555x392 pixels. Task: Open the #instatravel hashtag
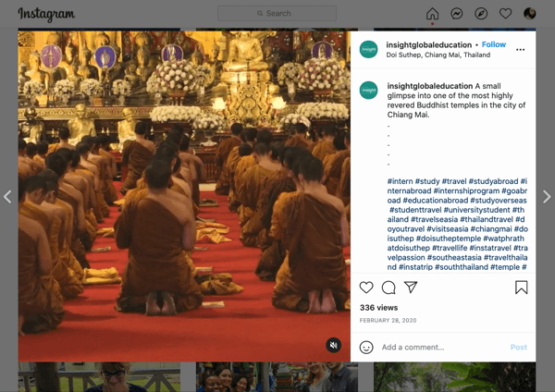pyautogui.click(x=490, y=248)
